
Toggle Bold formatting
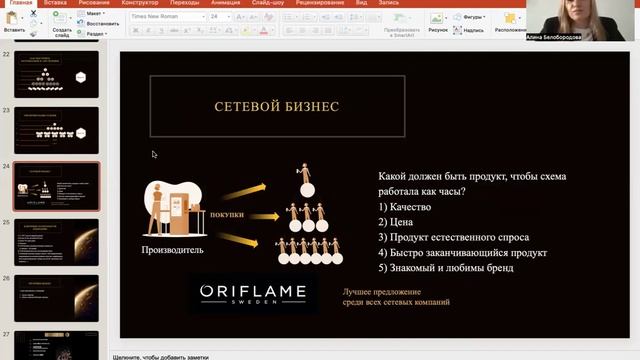click(x=136, y=31)
